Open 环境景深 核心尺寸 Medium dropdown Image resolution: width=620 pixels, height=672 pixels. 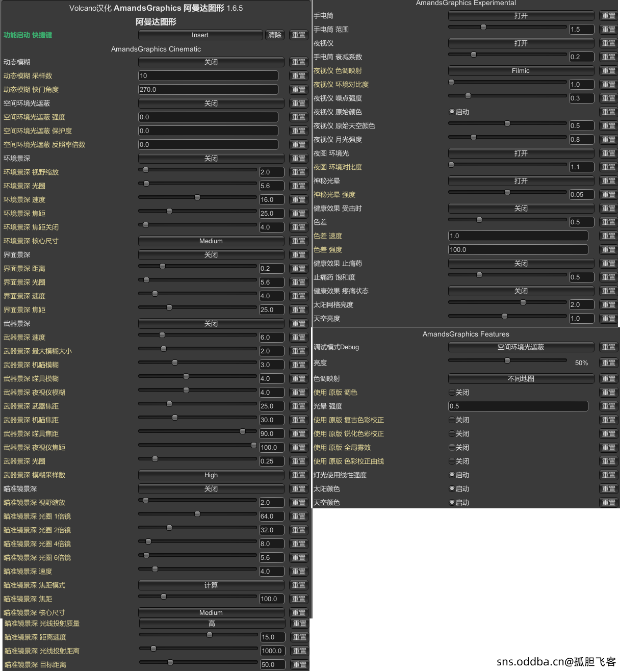pos(211,241)
